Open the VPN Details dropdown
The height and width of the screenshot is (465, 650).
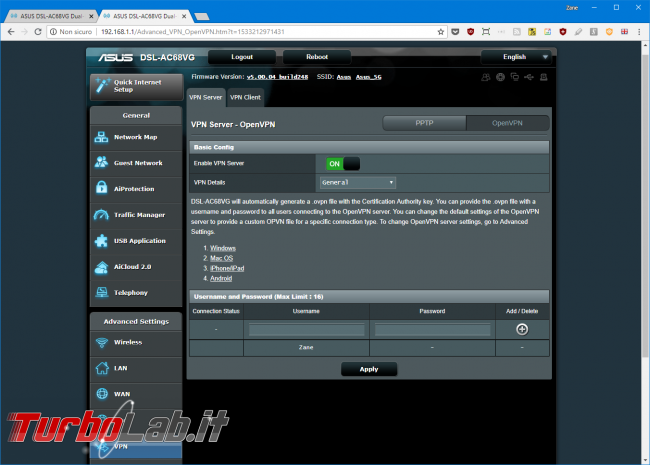(x=358, y=183)
